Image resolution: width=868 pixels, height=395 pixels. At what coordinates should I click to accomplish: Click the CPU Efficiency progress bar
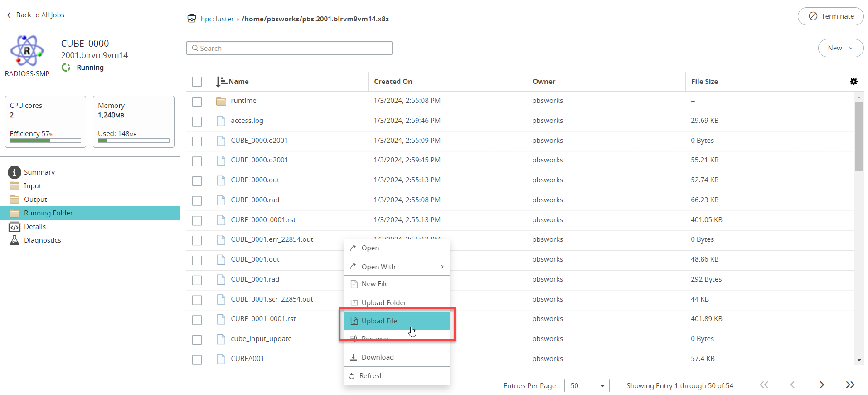click(45, 141)
